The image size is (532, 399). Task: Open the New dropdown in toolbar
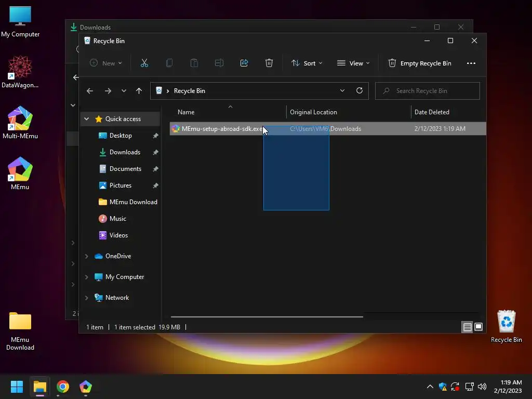click(x=106, y=63)
